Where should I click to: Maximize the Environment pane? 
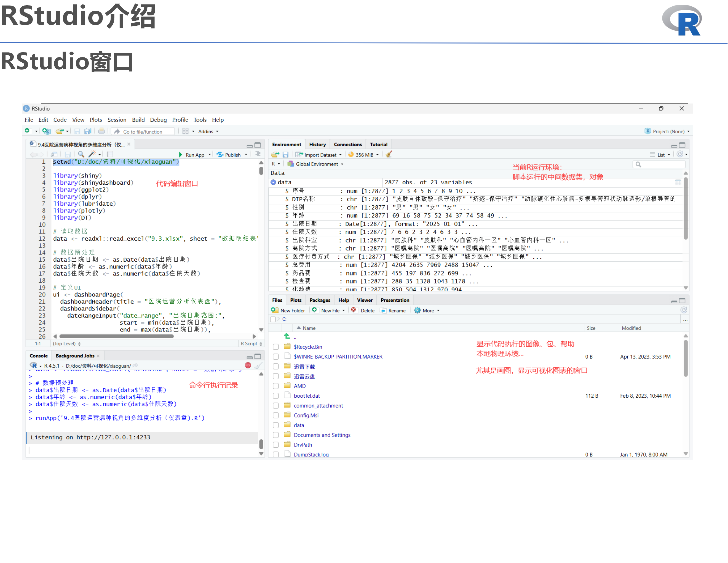click(682, 145)
